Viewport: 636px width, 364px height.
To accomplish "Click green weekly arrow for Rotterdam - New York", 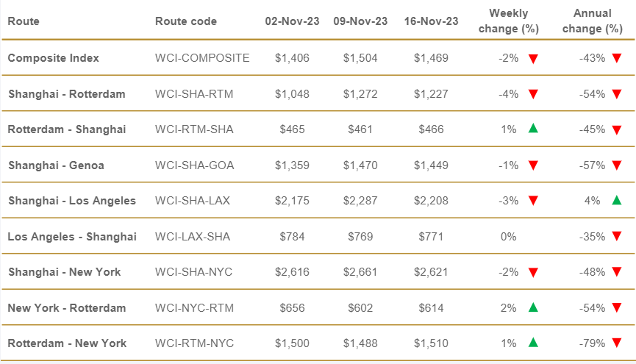I will [x=533, y=343].
